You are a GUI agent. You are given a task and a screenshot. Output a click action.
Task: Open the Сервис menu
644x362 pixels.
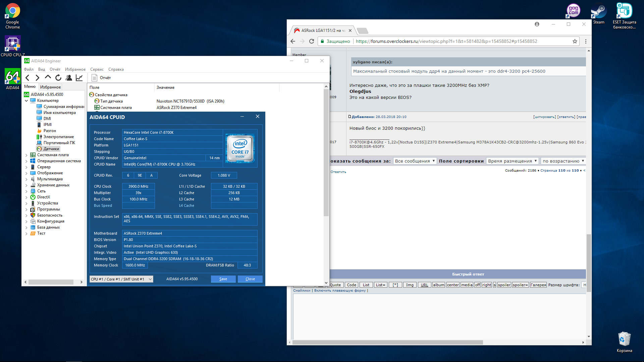[x=97, y=69]
